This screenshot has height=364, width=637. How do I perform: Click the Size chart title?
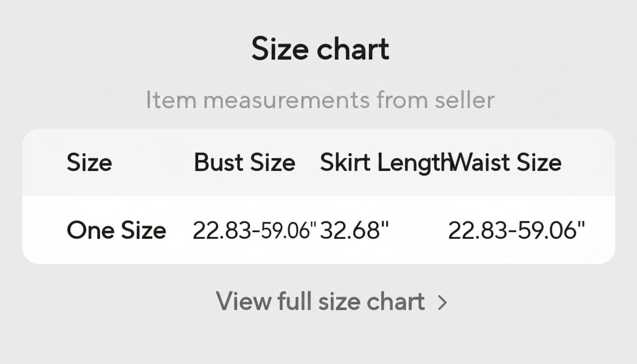pyautogui.click(x=320, y=47)
